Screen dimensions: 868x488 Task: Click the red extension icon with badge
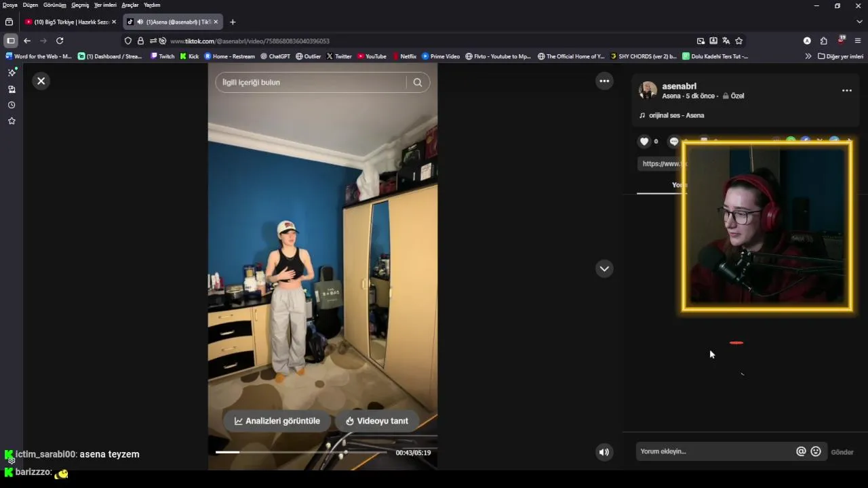[841, 40]
